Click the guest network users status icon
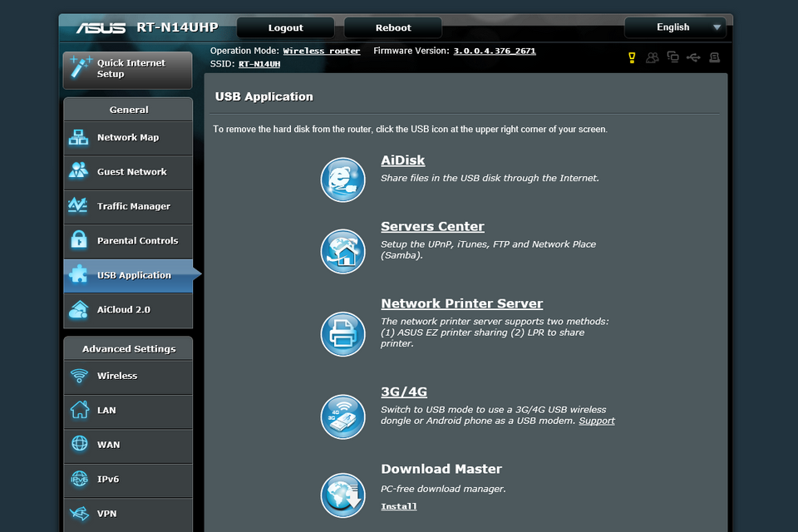This screenshot has width=798, height=532. pyautogui.click(x=652, y=57)
